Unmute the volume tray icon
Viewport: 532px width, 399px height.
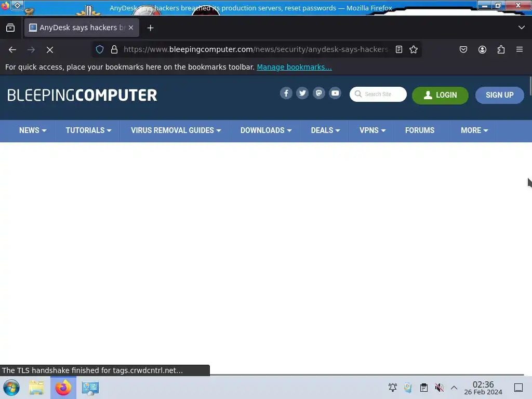pyautogui.click(x=440, y=388)
